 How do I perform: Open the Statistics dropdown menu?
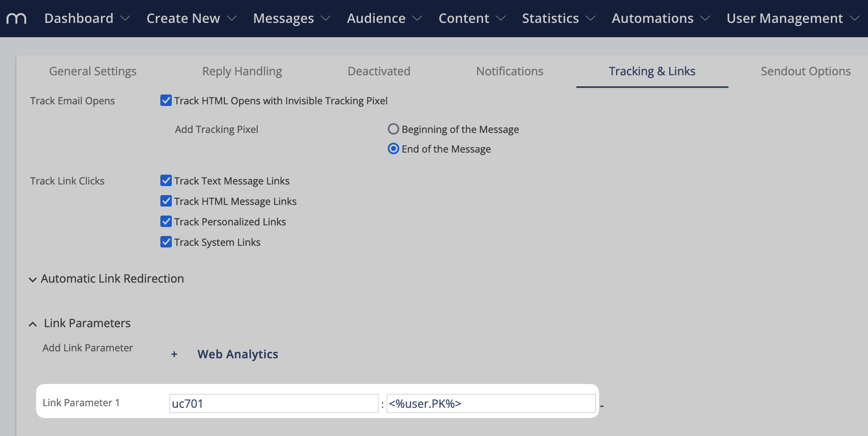(559, 18)
